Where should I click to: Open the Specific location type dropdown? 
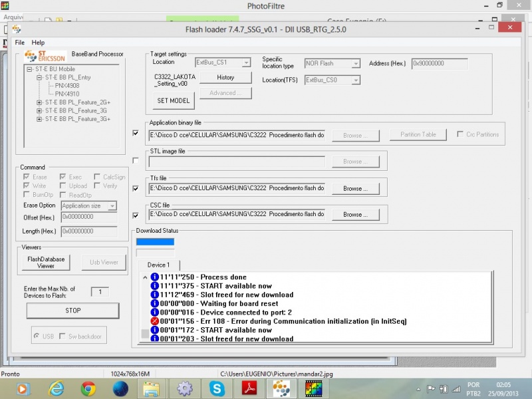[356, 63]
